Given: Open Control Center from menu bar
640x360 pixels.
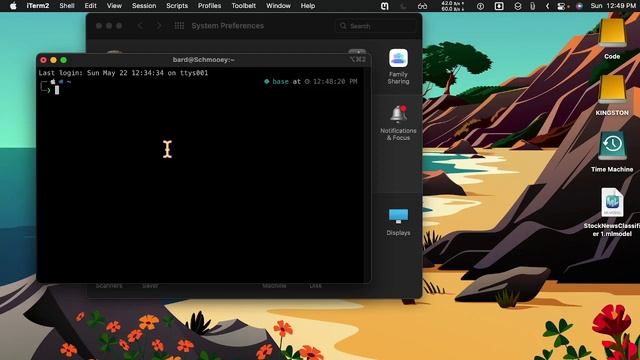Looking at the screenshot, I should [562, 6].
